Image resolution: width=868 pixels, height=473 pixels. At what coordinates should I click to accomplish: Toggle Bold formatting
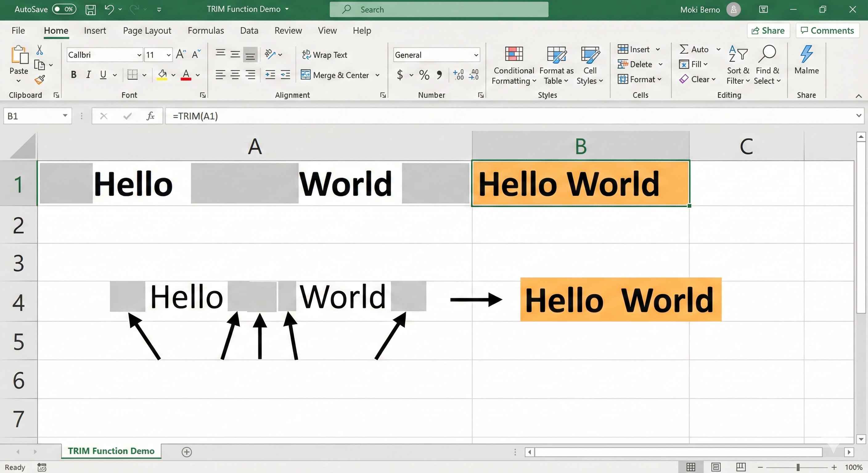click(x=73, y=75)
